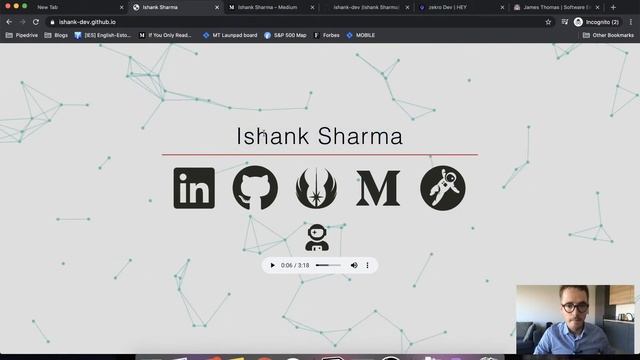This screenshot has width=640, height=360.
Task: Open the MOBILE bookmark
Action: 361,36
